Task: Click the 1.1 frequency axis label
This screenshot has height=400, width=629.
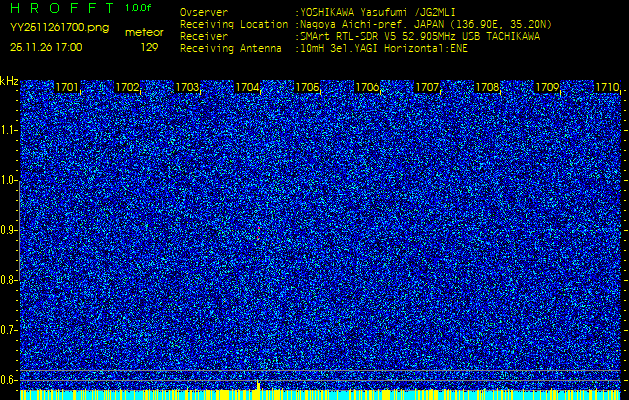Action: pos(8,130)
